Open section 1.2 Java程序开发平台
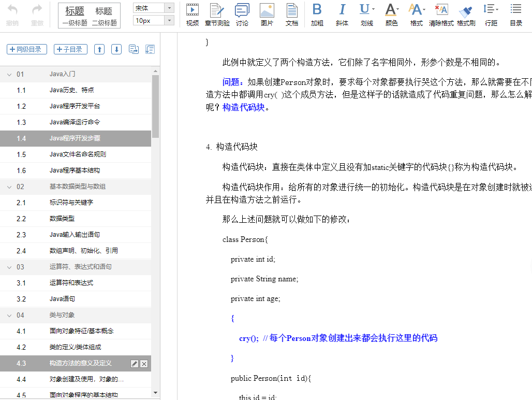Viewport: 532px width, 400px height. (x=76, y=106)
